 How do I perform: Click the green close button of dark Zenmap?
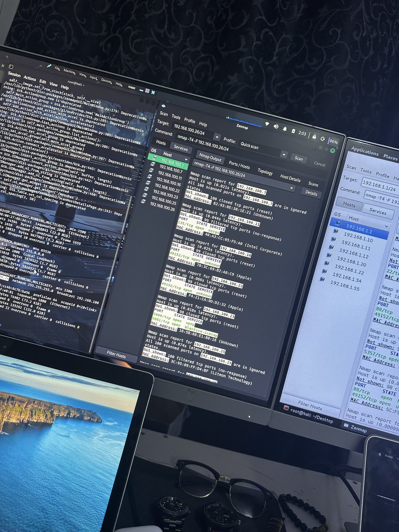pyautogui.click(x=333, y=150)
